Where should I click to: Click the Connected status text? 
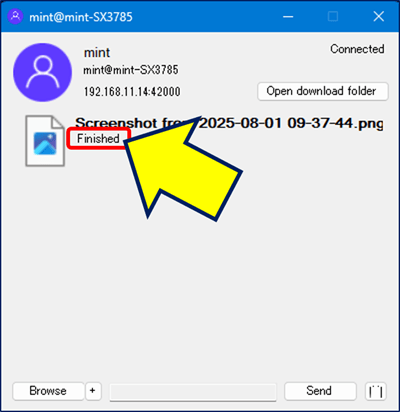pyautogui.click(x=357, y=49)
